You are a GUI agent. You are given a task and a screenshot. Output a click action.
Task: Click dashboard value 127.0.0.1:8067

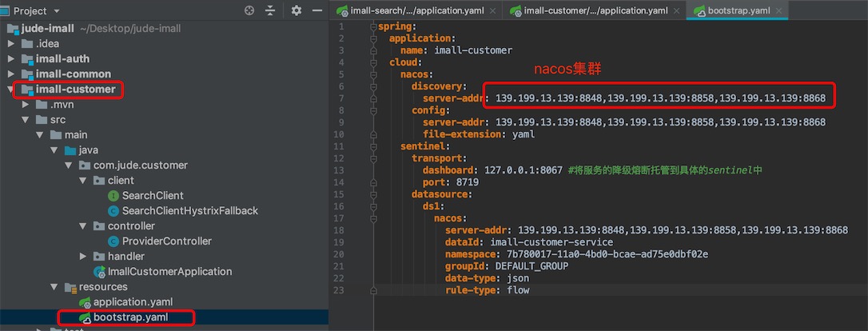point(524,170)
